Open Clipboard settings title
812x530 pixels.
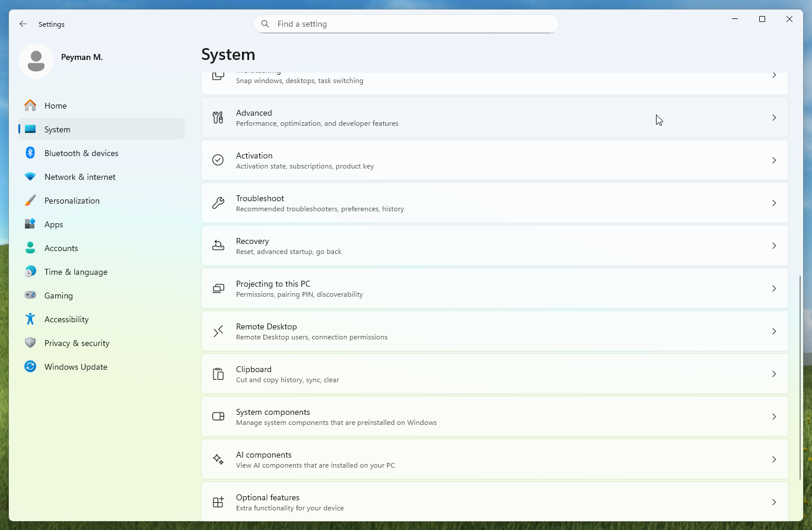click(x=254, y=369)
